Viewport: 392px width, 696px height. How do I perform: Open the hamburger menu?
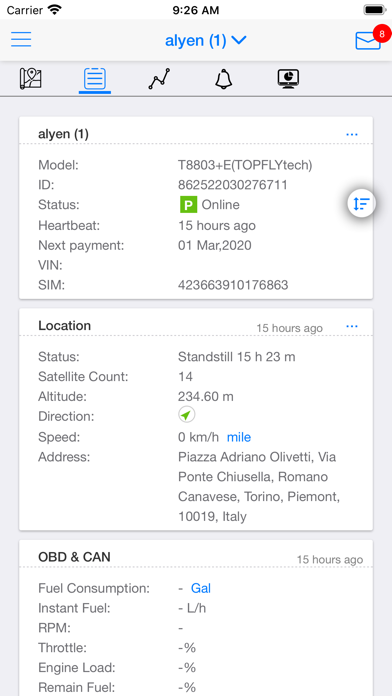click(x=21, y=40)
